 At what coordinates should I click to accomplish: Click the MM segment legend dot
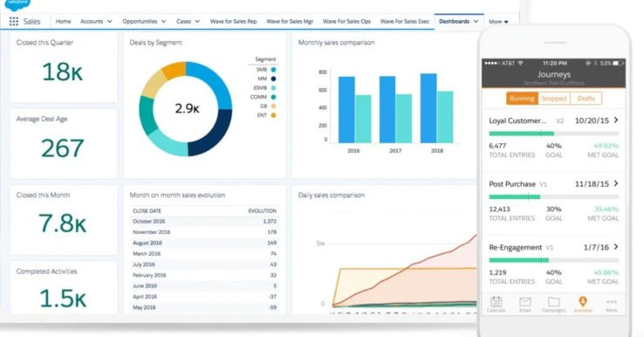273,79
